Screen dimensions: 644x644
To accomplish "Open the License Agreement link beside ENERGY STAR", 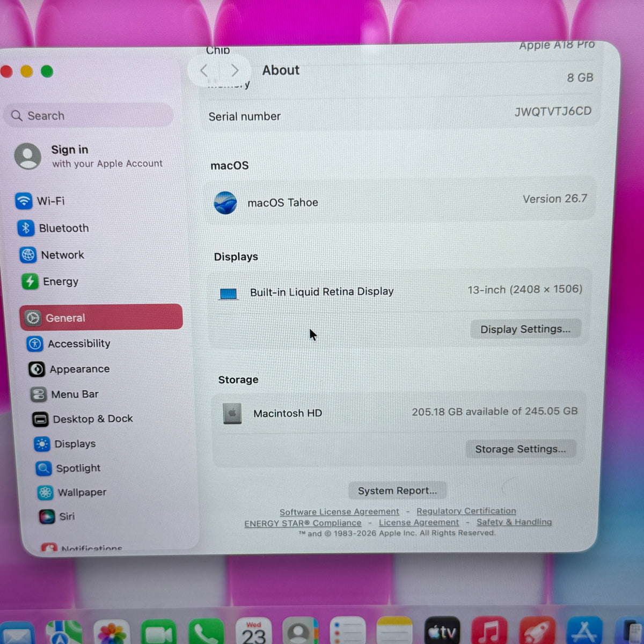I will [x=419, y=522].
